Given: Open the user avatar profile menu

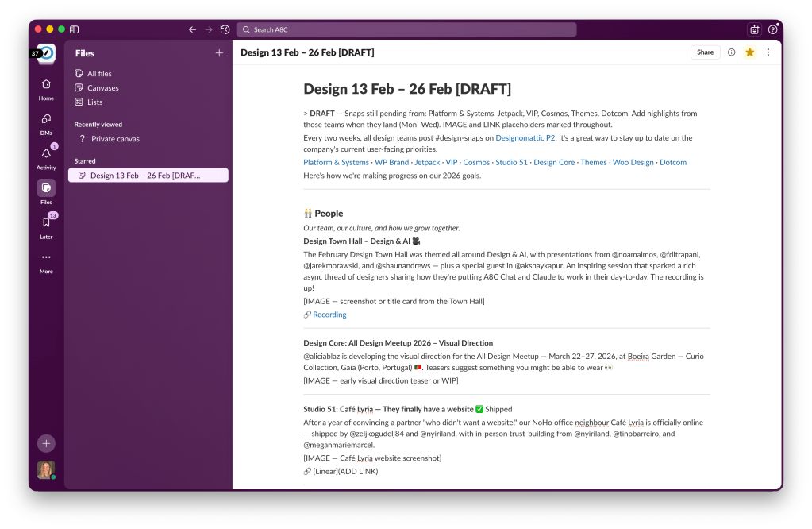Looking at the screenshot, I should click(x=46, y=469).
